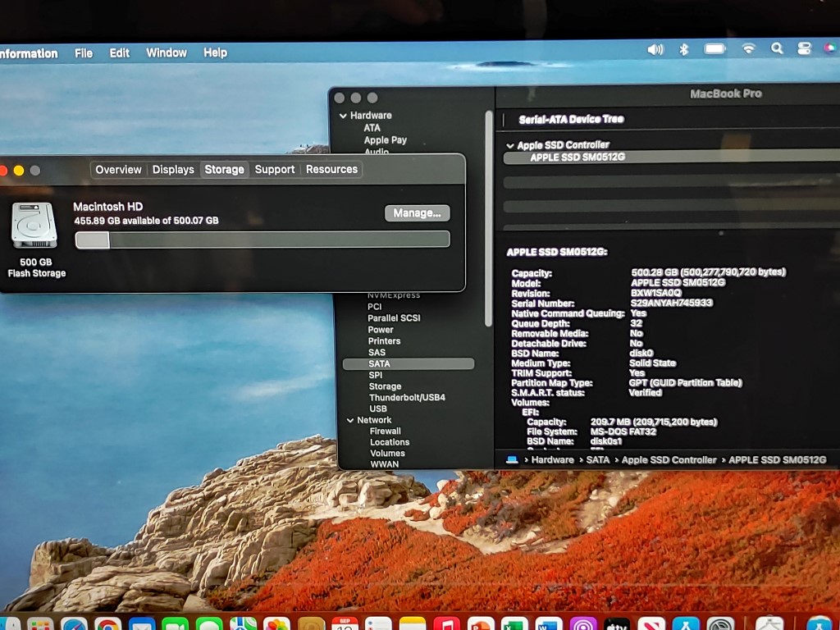Select Thunderbolt/USB4 in the sidebar
The height and width of the screenshot is (630, 840).
407,398
